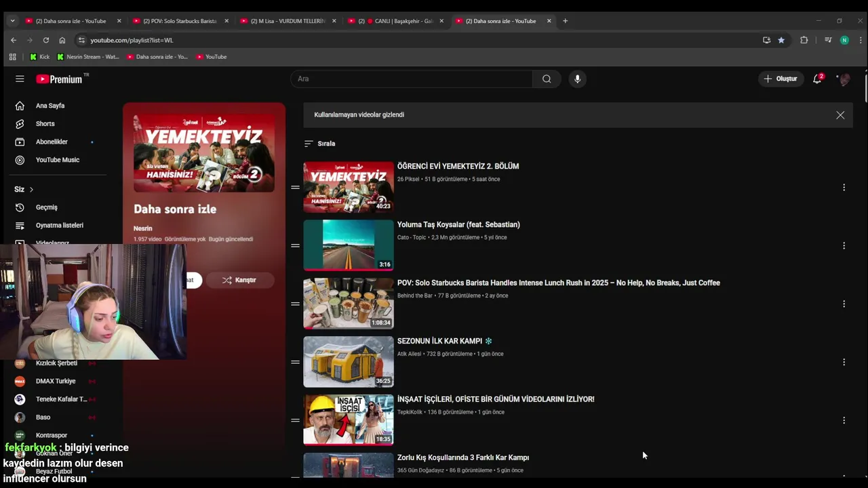Open options menu for Starbucks Barista video

click(x=844, y=304)
